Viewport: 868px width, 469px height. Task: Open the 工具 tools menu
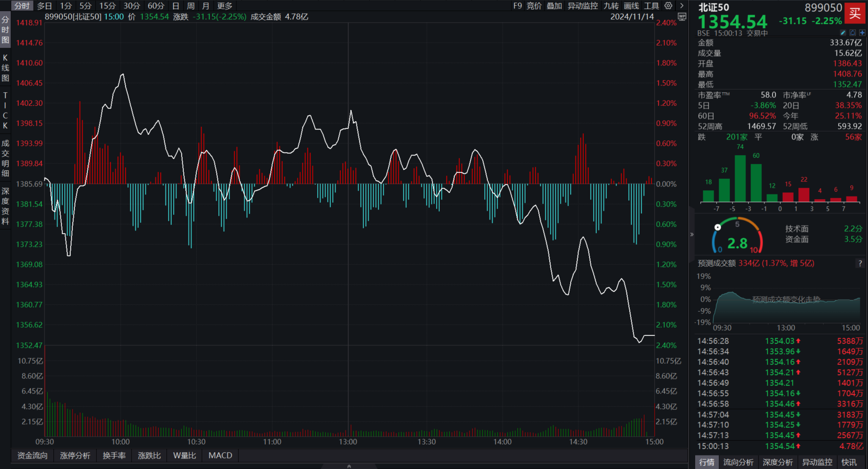pos(651,6)
